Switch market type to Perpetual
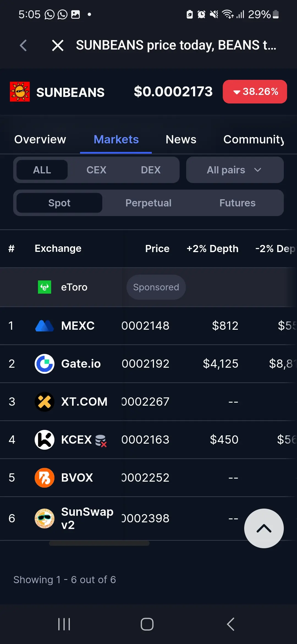Image resolution: width=297 pixels, height=644 pixels. [x=148, y=203]
